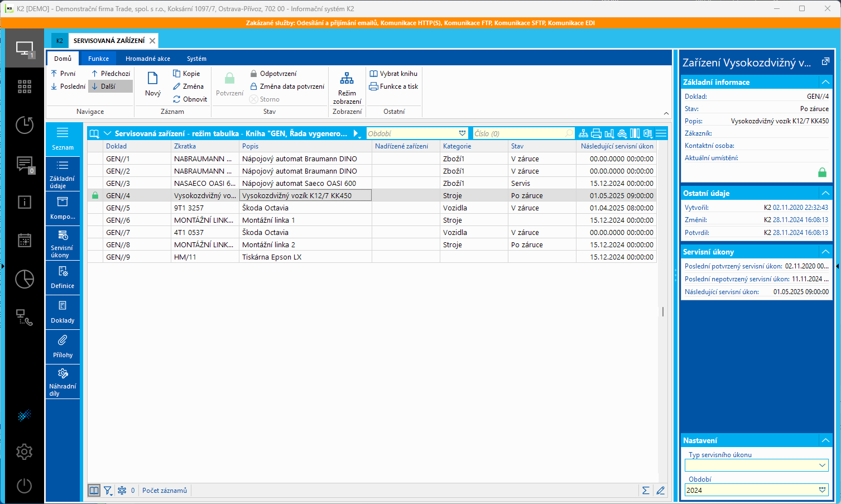Image resolution: width=841 pixels, height=504 pixels.
Task: Switch to the Funkce ribbon tab
Action: pos(98,59)
